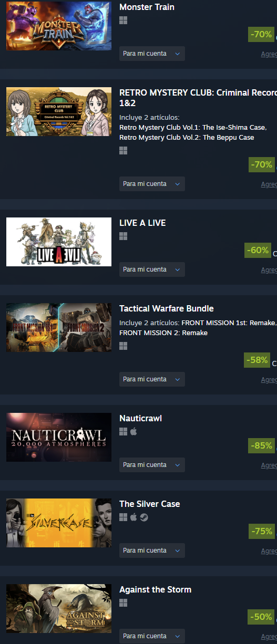Click the Against the Storm title link

(x=155, y=589)
